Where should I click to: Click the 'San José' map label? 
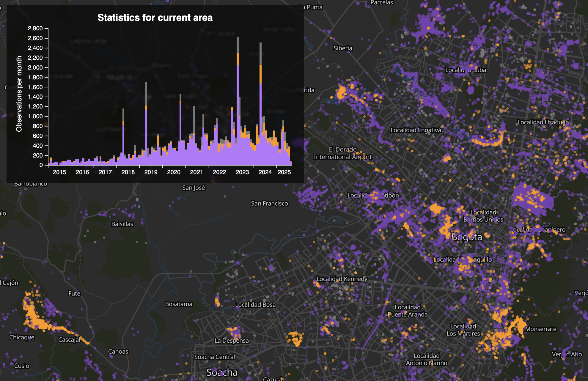[x=194, y=188]
